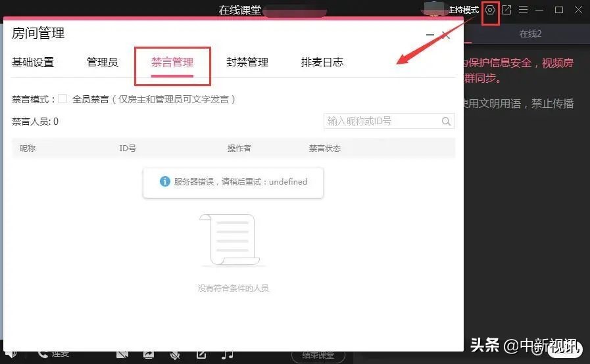Toggle the camera-off icon in bottom toolbar
590x364 pixels.
coord(122,354)
